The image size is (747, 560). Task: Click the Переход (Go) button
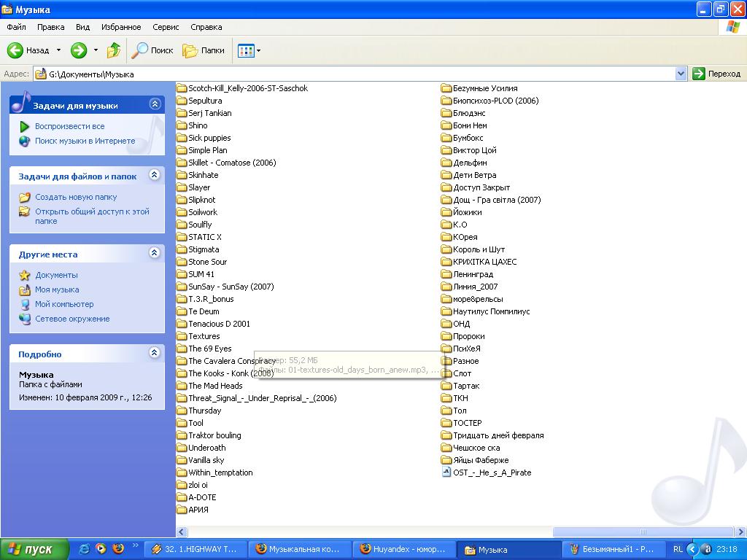(716, 74)
